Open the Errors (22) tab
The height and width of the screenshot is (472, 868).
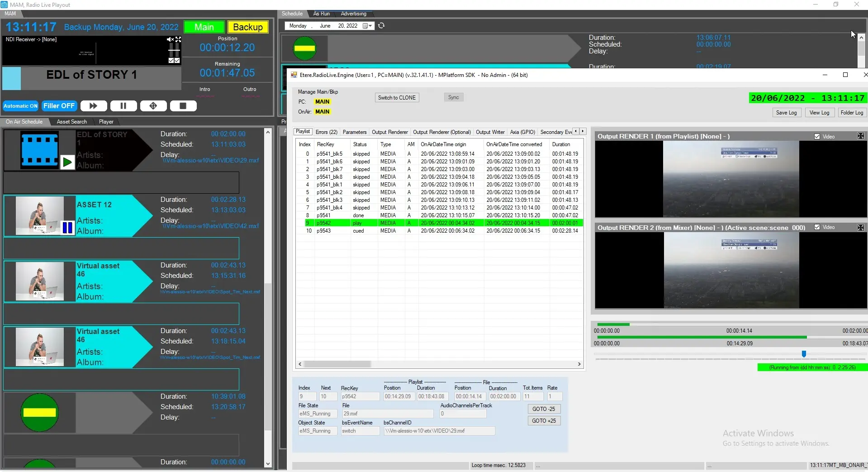[x=326, y=132]
